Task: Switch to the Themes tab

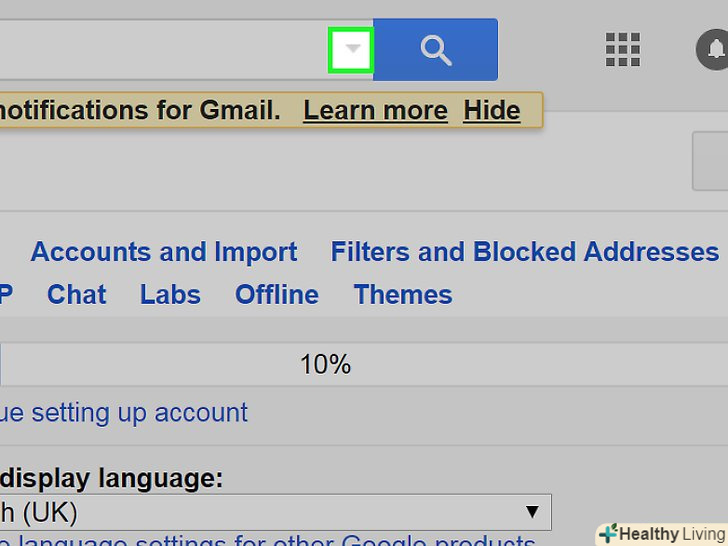Action: 403,295
